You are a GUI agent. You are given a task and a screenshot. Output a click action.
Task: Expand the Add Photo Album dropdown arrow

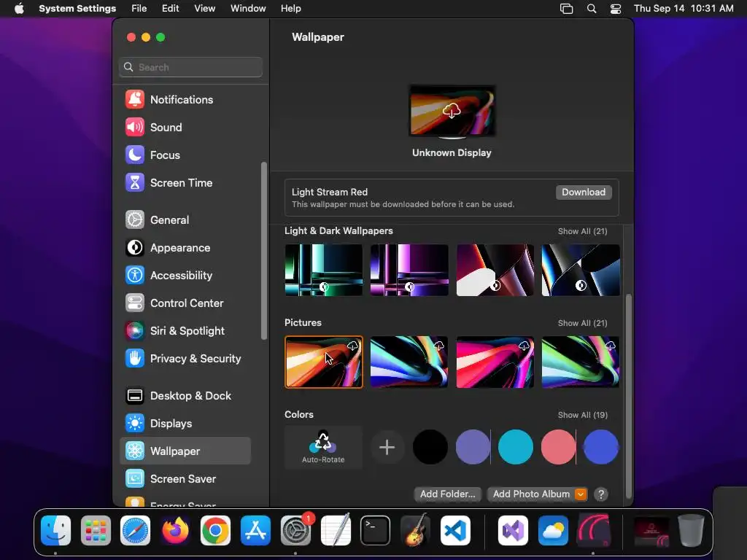580,494
